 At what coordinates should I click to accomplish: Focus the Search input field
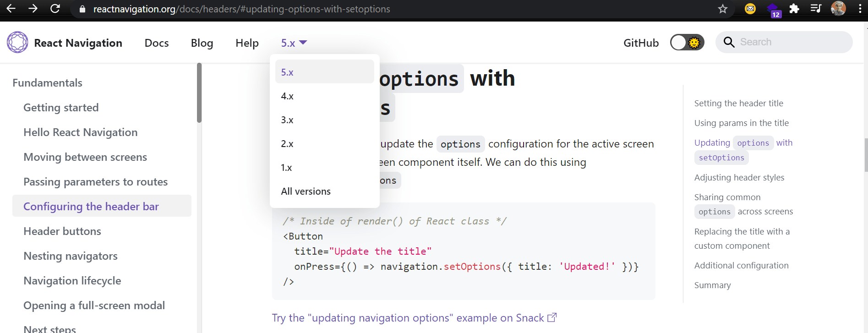[x=784, y=42]
